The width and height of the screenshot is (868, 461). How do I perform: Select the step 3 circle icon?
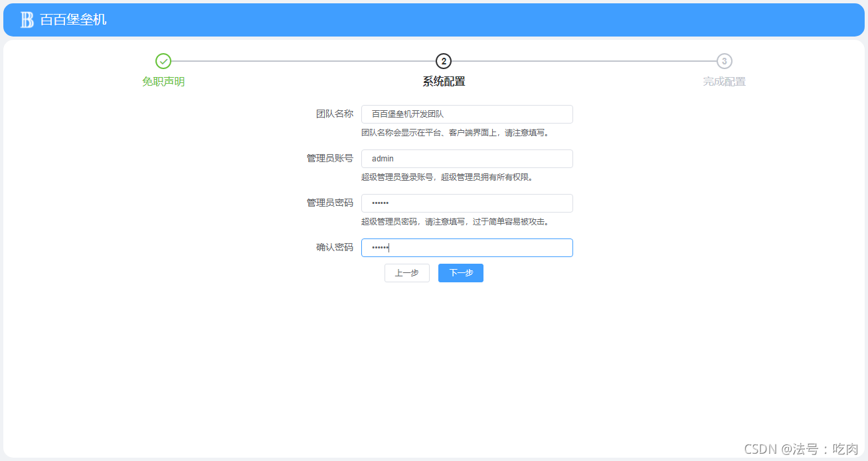(725, 61)
